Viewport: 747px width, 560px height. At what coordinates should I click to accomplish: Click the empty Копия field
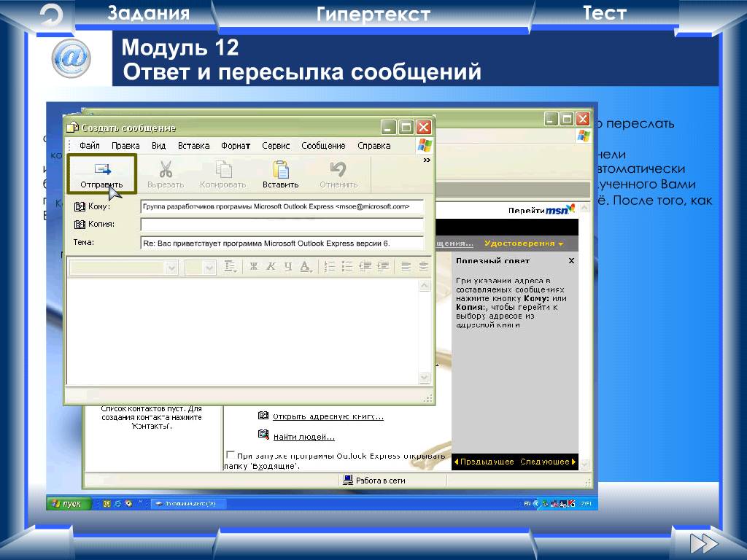[282, 225]
